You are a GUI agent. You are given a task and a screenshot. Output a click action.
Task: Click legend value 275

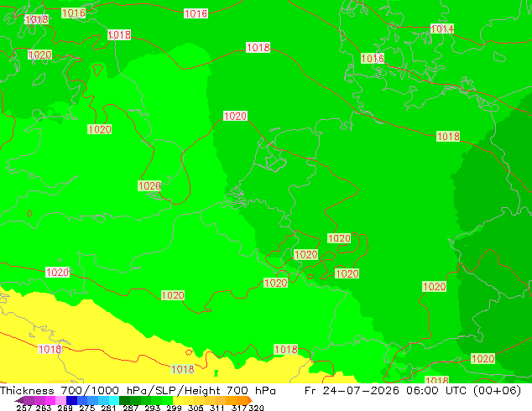point(87,408)
